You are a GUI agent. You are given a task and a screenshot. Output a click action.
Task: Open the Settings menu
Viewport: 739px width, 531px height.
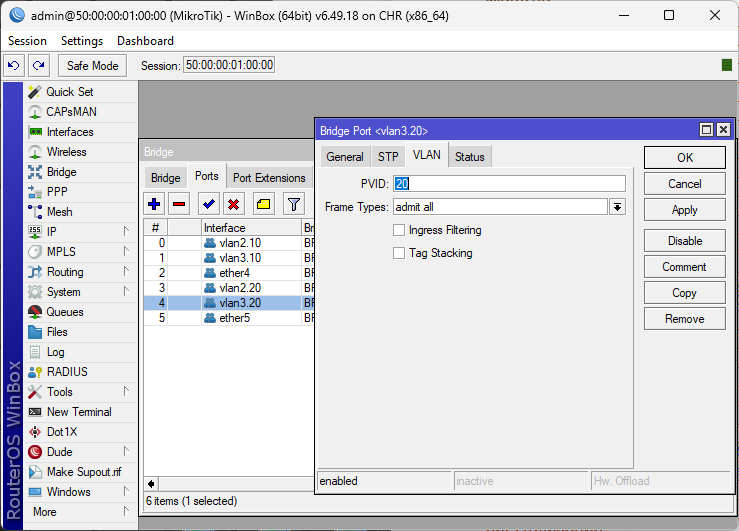coord(81,41)
